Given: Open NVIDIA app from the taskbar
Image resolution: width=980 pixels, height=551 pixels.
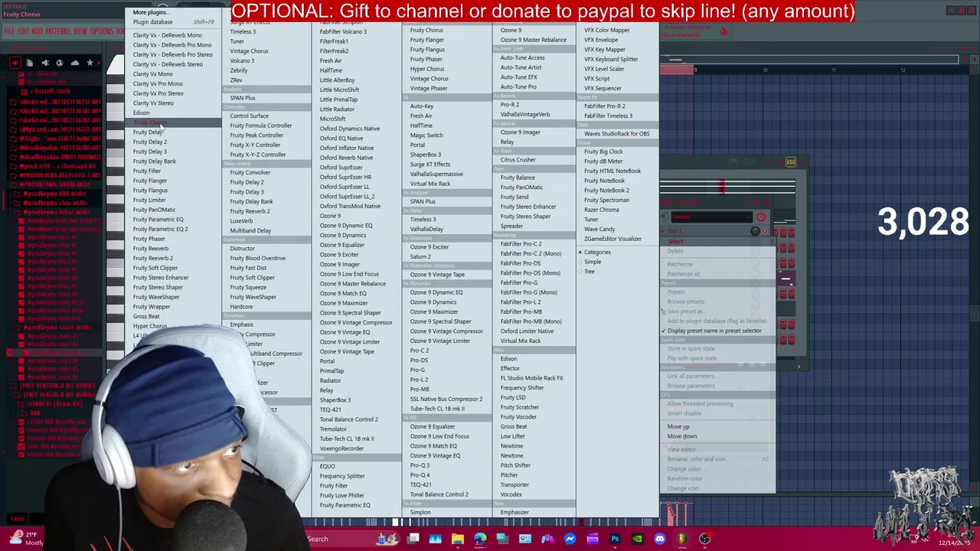Looking at the screenshot, I should click(x=637, y=539).
